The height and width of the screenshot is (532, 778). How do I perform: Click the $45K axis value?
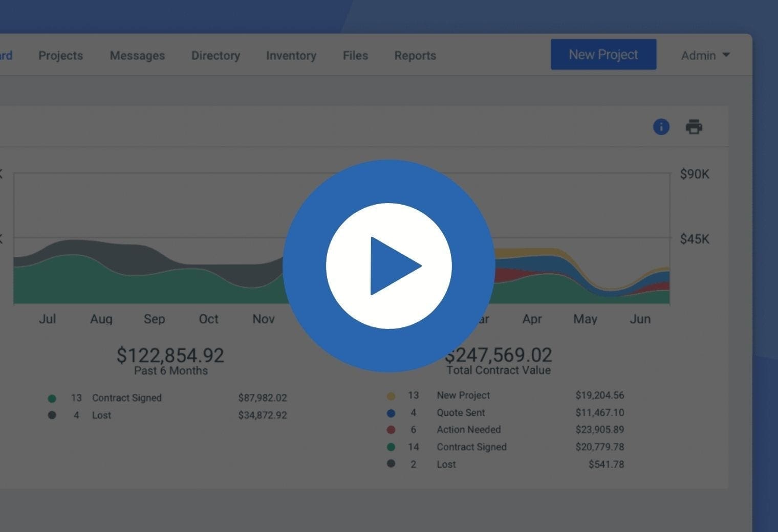coord(695,239)
